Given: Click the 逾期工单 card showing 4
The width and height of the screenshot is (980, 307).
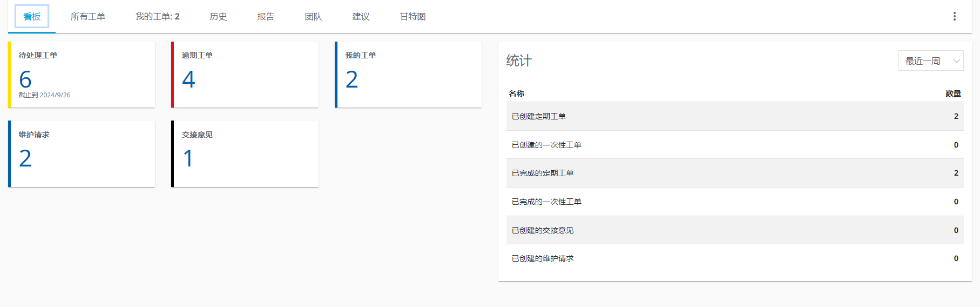Looking at the screenshot, I should click(x=245, y=75).
